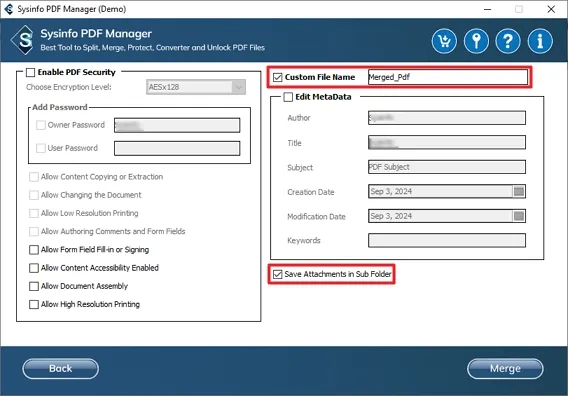Viewport: 568px width, 396px height.
Task: Check Allow Content Accessibility Enabled
Action: coord(34,268)
